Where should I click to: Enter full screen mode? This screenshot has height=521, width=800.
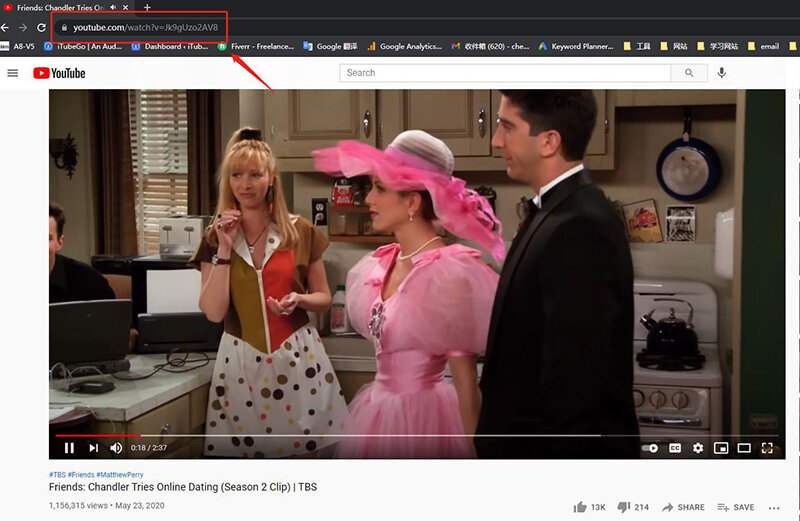point(767,448)
